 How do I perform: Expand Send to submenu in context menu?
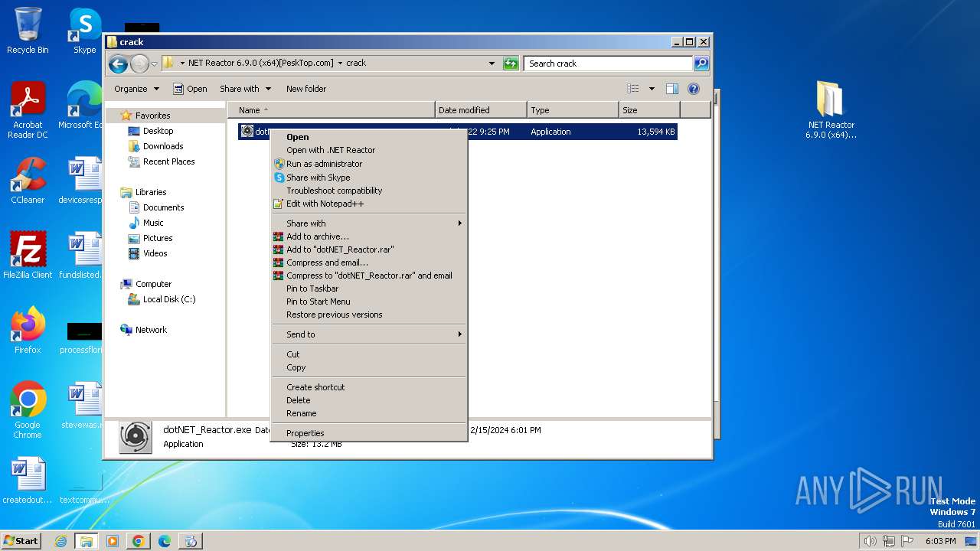tap(369, 334)
